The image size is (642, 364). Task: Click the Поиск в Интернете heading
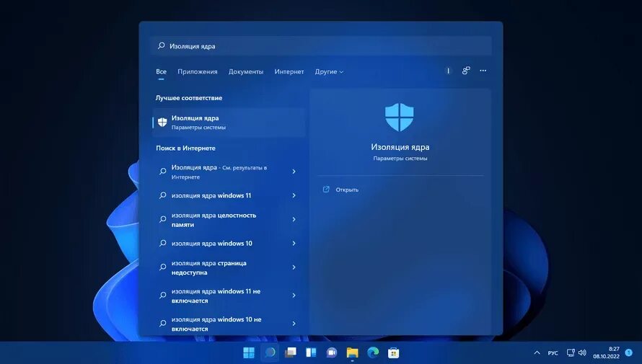(185, 148)
